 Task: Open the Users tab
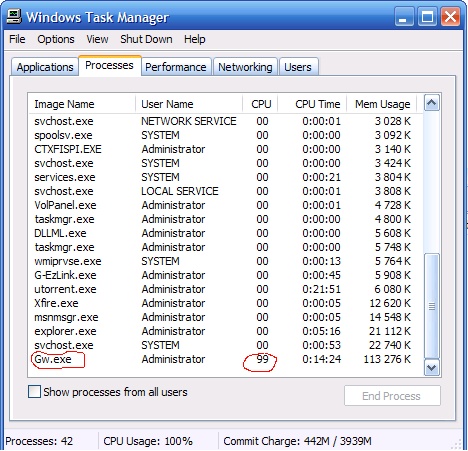(x=298, y=67)
